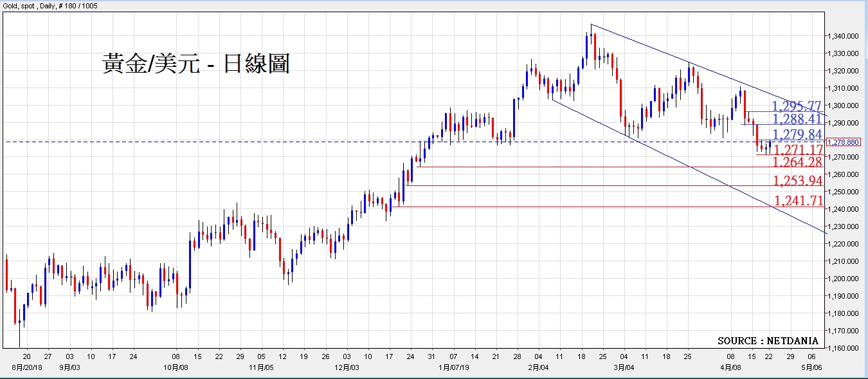This screenshot has width=868, height=379.
Task: Click the 1,200.00 price axis tick
Action: coord(843,279)
